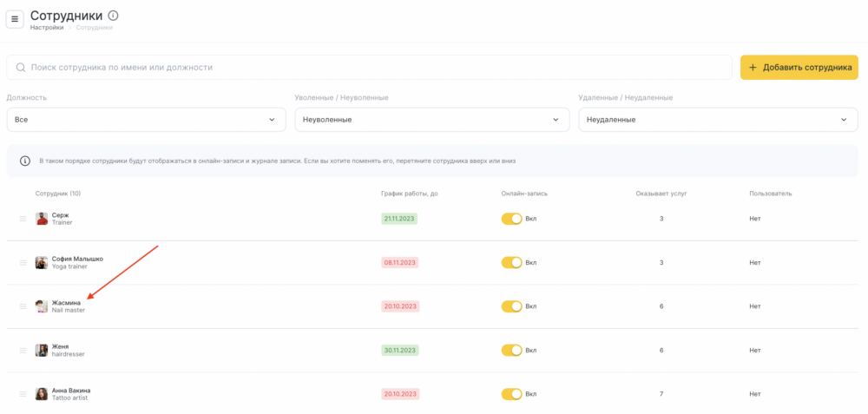Toggle online booking for Жасмина
The height and width of the screenshot is (414, 868).
511,306
